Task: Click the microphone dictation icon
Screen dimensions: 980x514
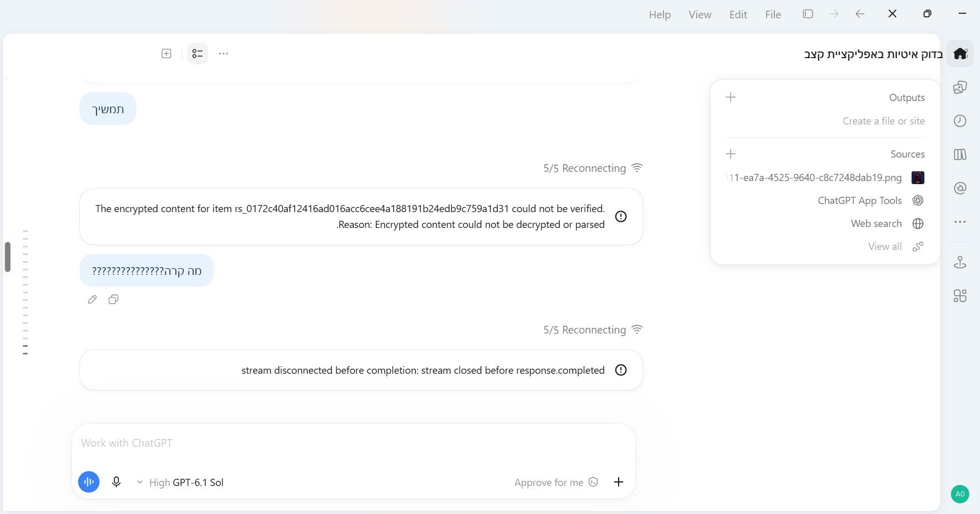Action: [x=116, y=482]
